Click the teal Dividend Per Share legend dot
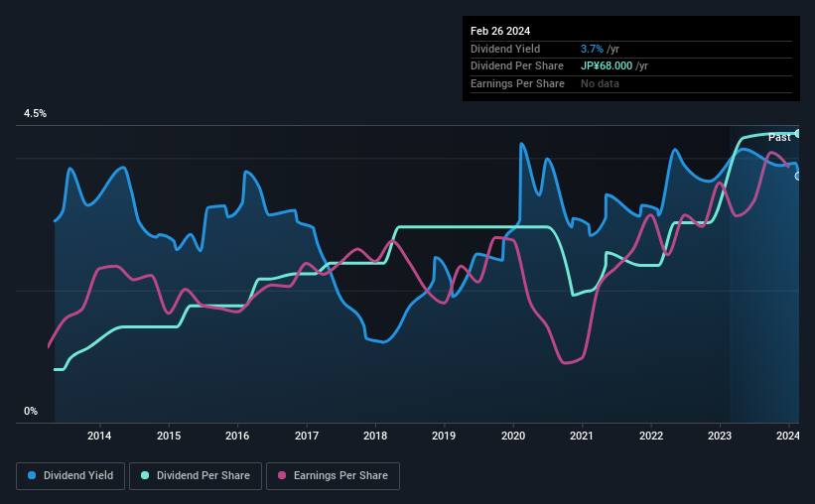This screenshot has height=504, width=815. tap(145, 475)
